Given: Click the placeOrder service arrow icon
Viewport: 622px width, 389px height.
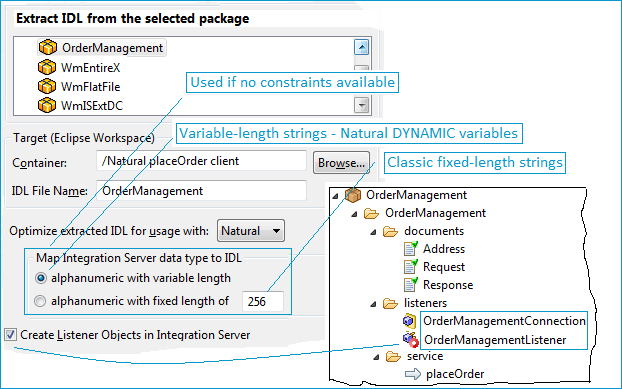Looking at the screenshot, I should [413, 374].
